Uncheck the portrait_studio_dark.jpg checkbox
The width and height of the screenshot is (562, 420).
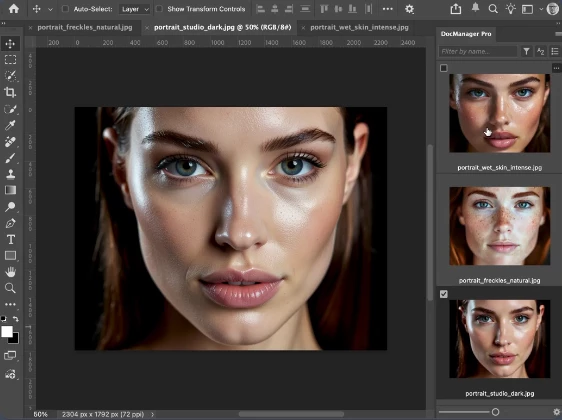tap(444, 294)
